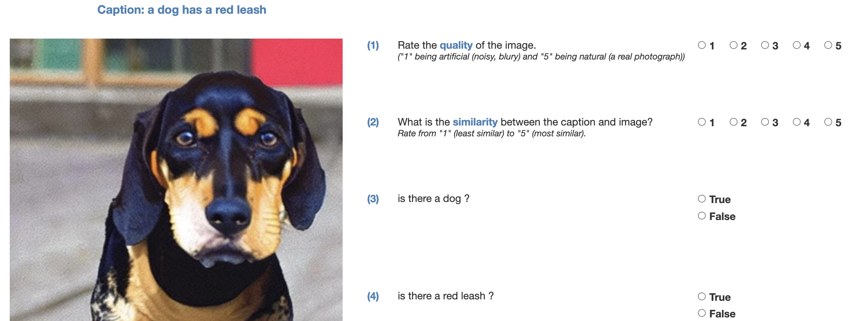Click the dog photo thumbnail
Viewport: 868px width, 321px height.
click(176, 180)
